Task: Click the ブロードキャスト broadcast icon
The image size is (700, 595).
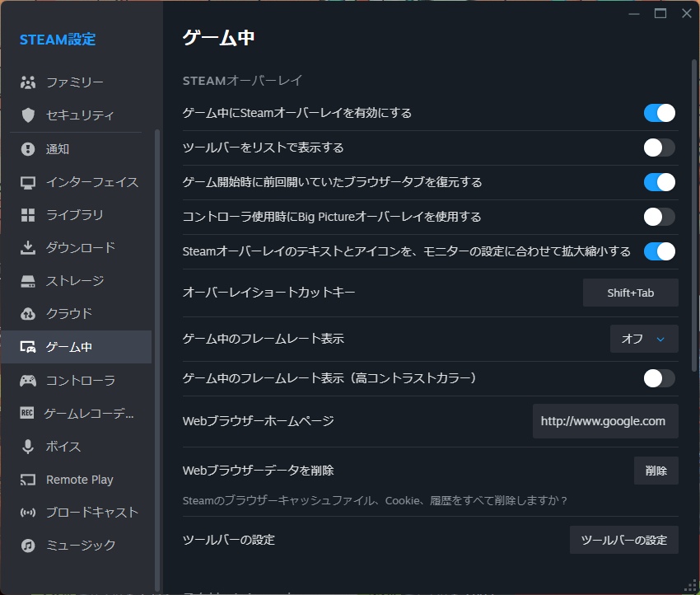Action: click(28, 513)
